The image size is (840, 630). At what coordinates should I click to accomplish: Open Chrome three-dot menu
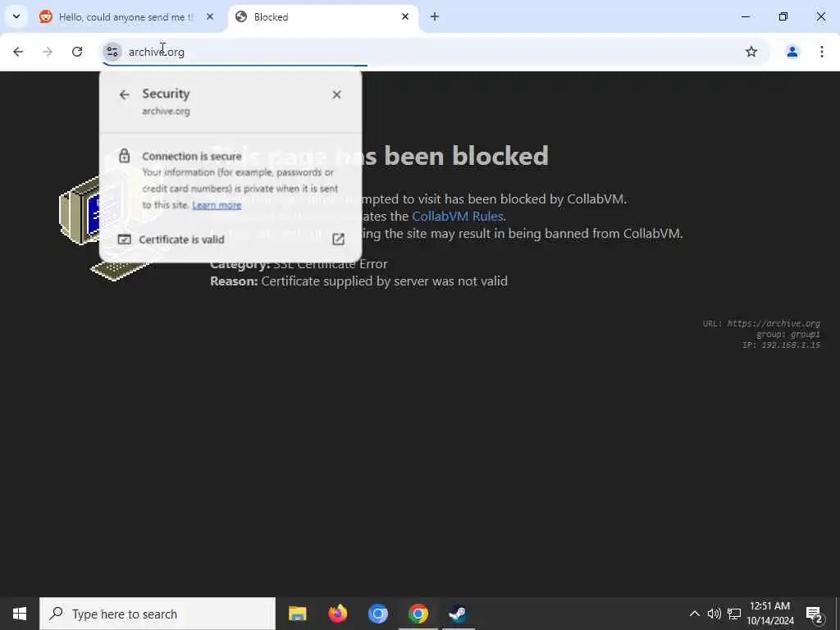pos(821,52)
